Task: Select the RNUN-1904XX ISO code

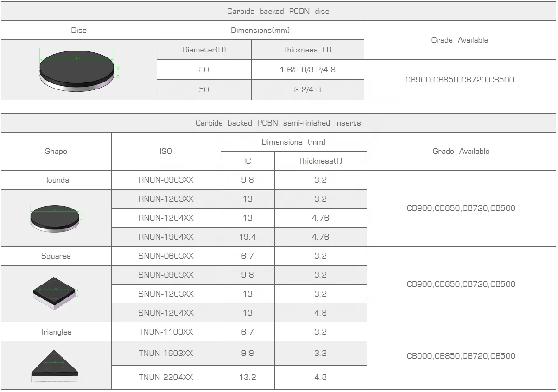Action: click(166, 237)
